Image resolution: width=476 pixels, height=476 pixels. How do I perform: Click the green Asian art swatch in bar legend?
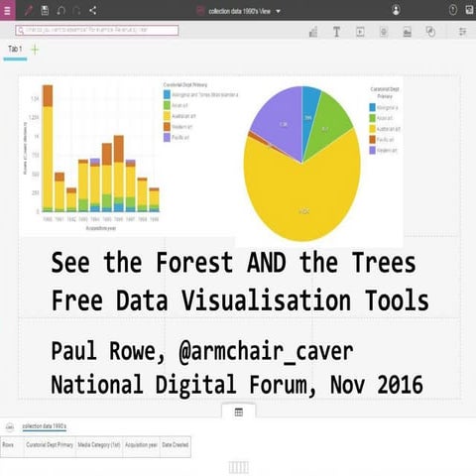(x=167, y=105)
